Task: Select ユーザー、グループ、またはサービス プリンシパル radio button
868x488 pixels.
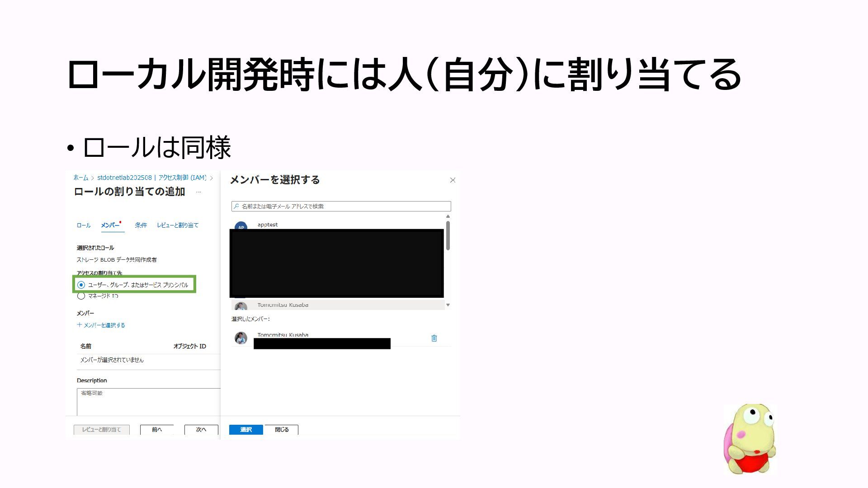Action: coord(81,285)
